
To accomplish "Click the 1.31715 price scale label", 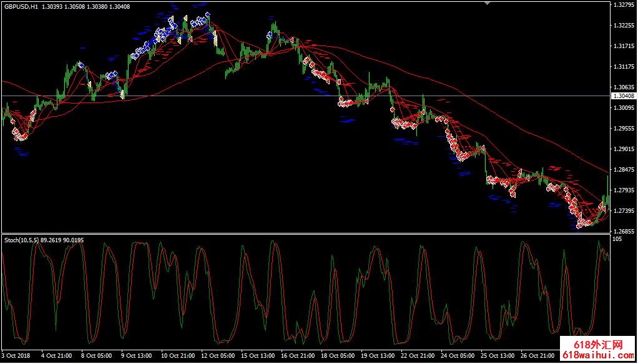I will click(x=624, y=46).
